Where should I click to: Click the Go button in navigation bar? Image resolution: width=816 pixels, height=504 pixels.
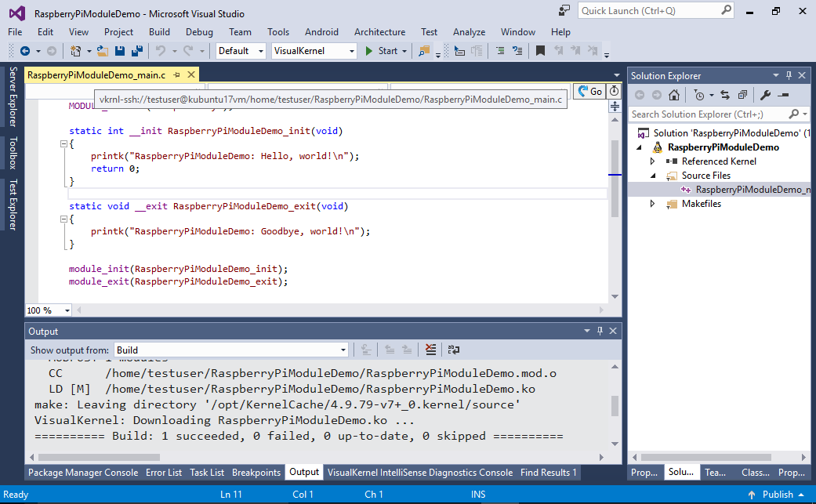tap(589, 91)
